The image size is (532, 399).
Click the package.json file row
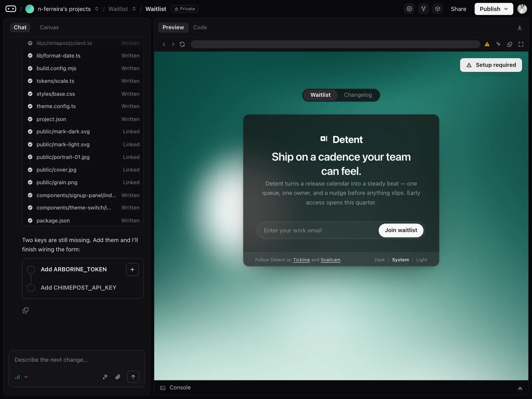(x=83, y=221)
